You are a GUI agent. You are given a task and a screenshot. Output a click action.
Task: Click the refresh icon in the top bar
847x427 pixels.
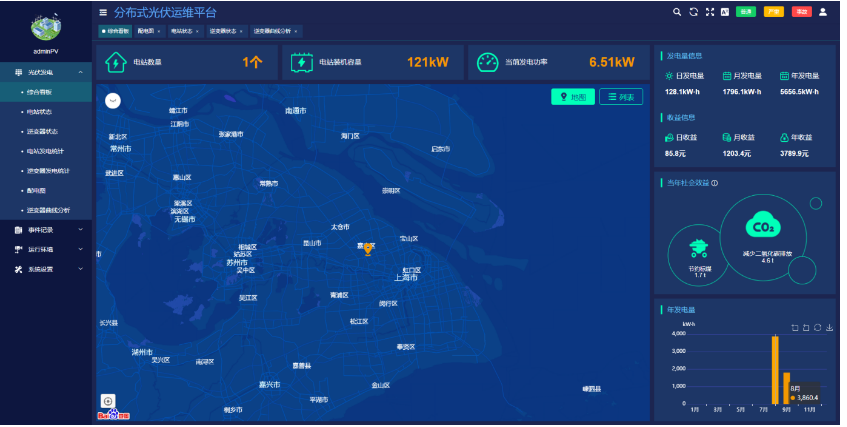click(693, 12)
